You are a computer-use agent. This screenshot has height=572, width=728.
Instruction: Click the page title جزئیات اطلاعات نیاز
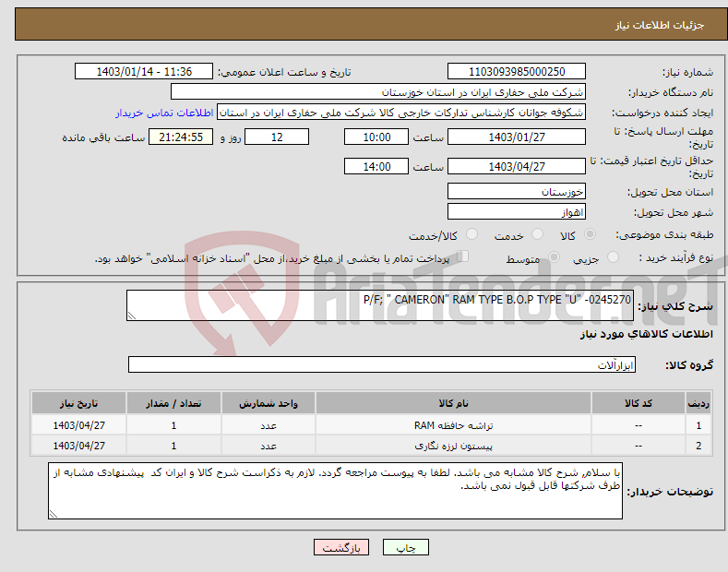(660, 25)
